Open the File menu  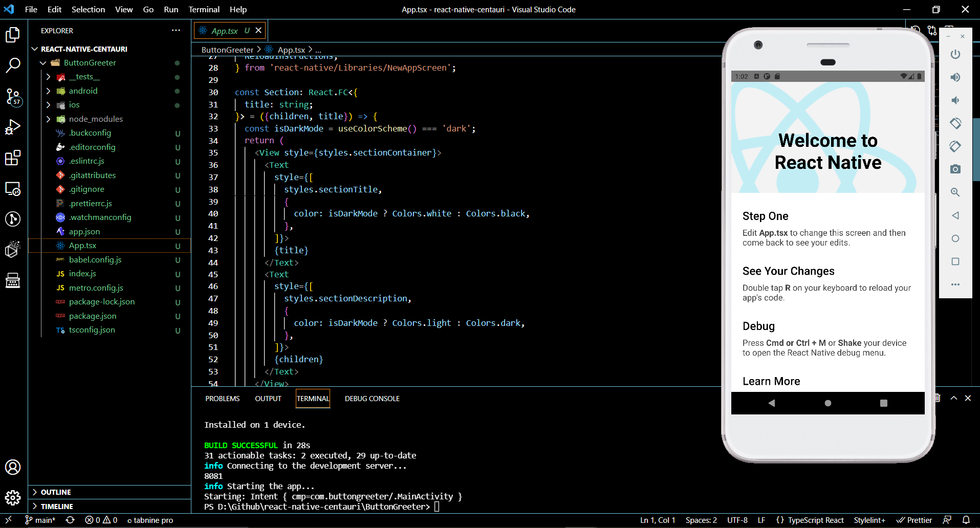[31, 9]
